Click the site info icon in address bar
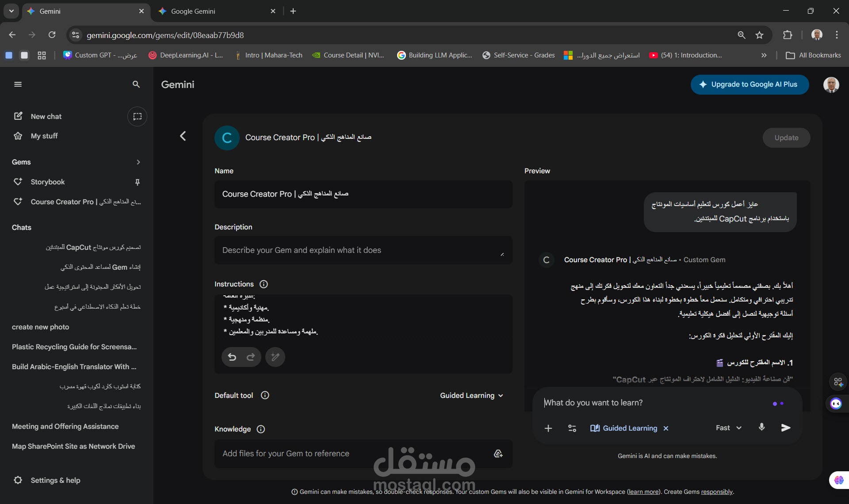Screen dimensions: 849x504 click(x=76, y=35)
